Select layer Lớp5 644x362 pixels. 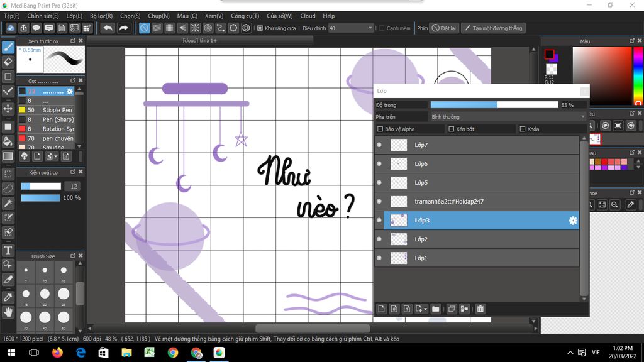[x=477, y=183]
